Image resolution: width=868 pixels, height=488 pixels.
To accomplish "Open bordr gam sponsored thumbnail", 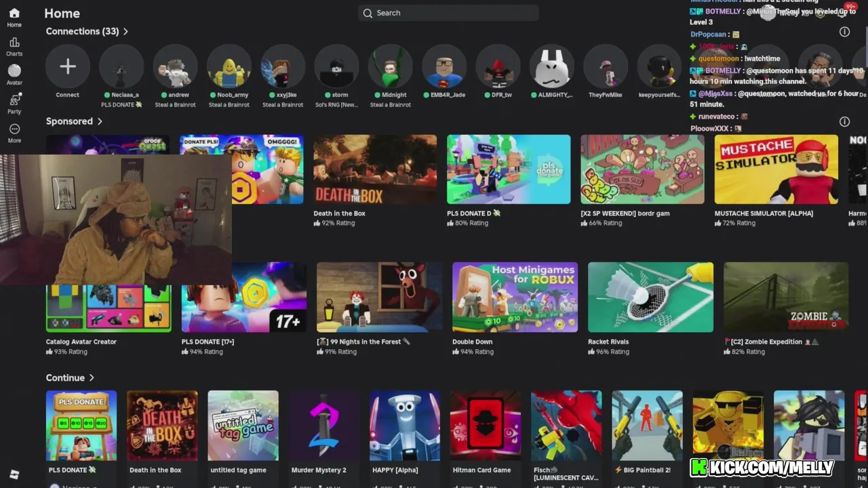I will pos(642,169).
